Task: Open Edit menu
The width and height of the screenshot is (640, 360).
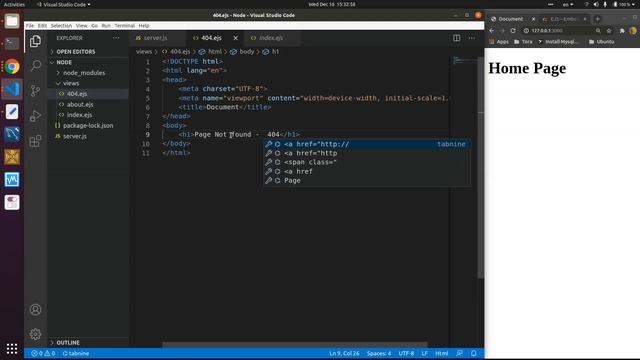Action: pyautogui.click(x=42, y=26)
